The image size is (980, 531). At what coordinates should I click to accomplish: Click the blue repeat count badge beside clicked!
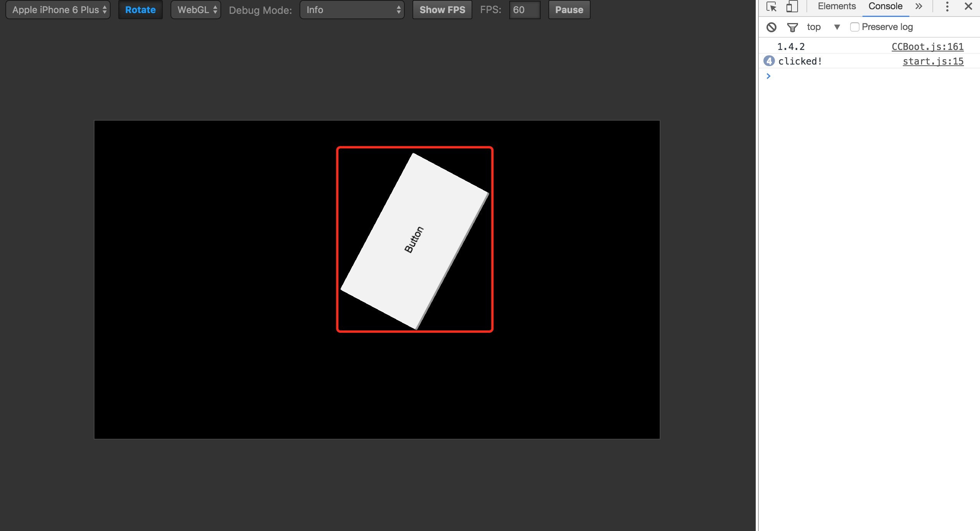(x=769, y=61)
